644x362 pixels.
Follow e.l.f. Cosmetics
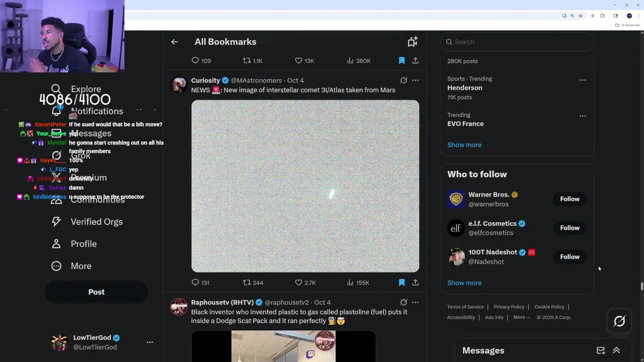(x=570, y=228)
